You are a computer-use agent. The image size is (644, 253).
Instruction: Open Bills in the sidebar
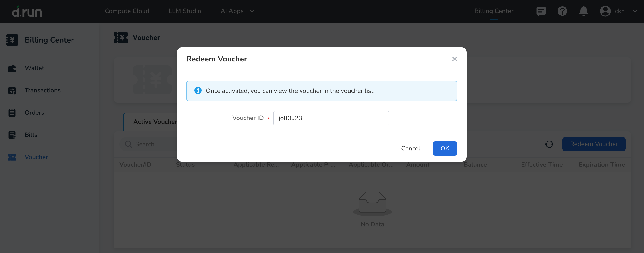[x=31, y=135]
